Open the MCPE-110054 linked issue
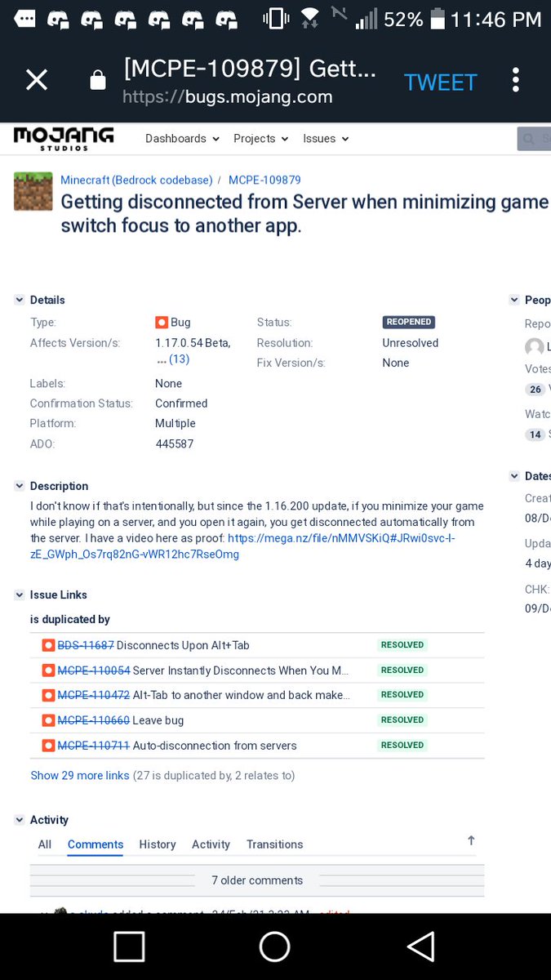The image size is (551, 980). 94,670
